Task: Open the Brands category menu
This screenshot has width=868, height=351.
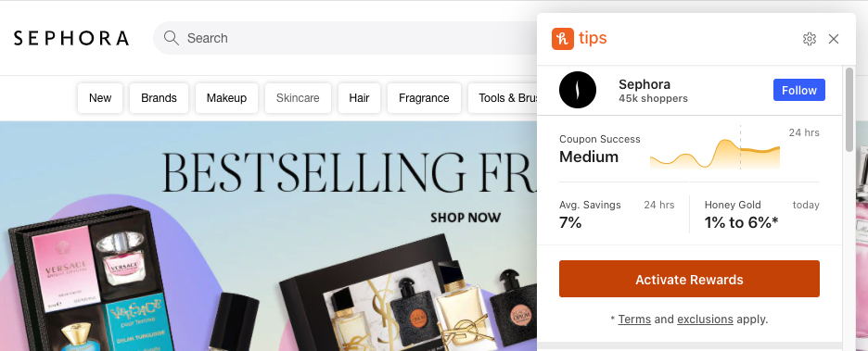Action: tap(159, 98)
